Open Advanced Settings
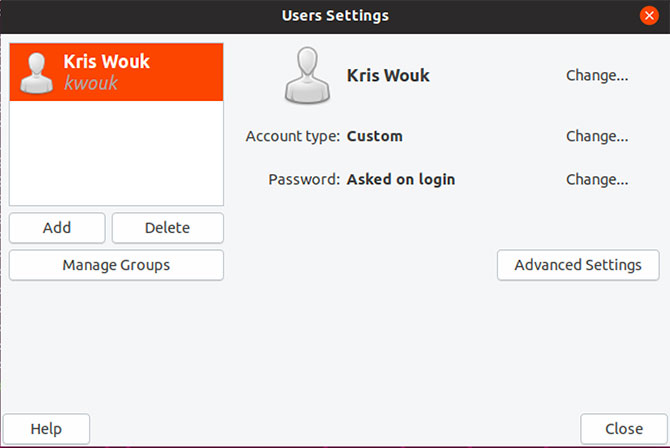This screenshot has height=448, width=670. pyautogui.click(x=577, y=265)
